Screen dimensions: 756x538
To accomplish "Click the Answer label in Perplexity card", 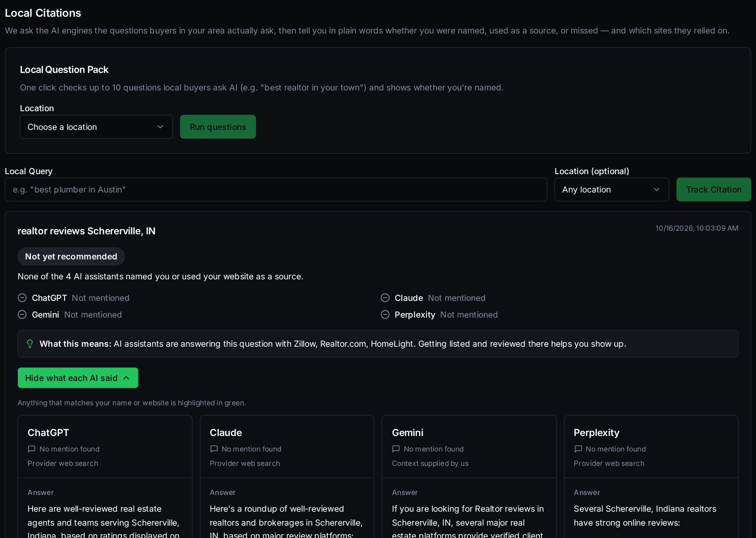I will point(587,492).
